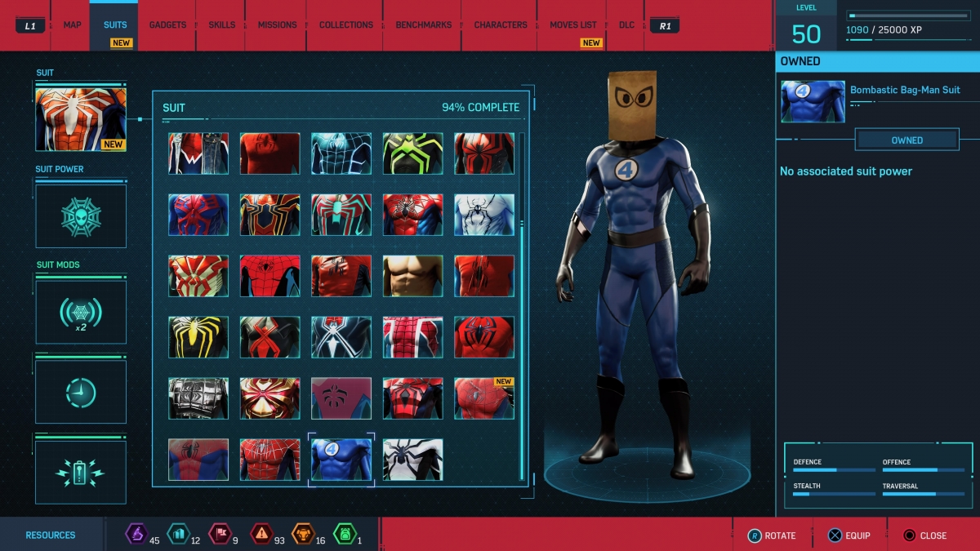Click the Owned status button
The width and height of the screenshot is (980, 551).
(x=907, y=140)
